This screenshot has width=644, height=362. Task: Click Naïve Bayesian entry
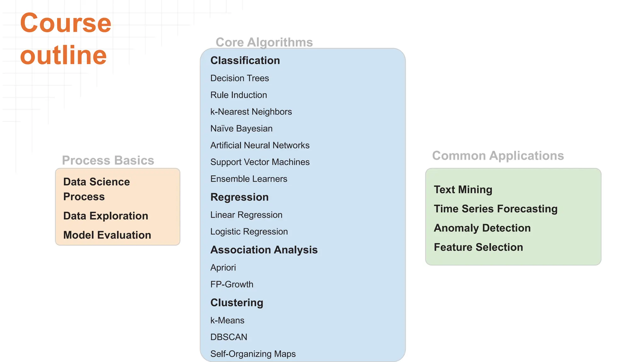click(x=241, y=129)
